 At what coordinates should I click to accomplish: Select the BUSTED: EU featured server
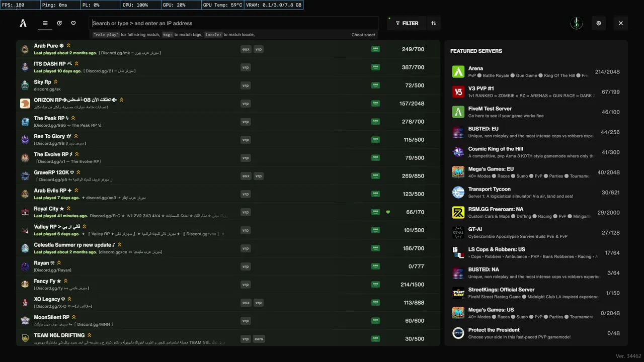[537, 132]
